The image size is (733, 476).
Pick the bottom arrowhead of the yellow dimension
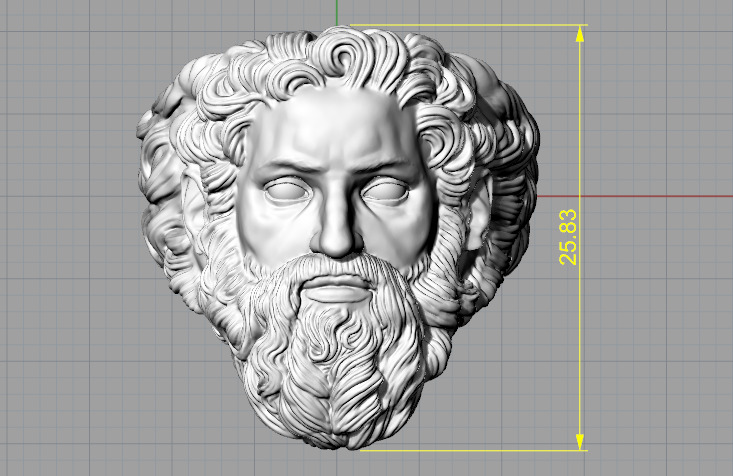pos(580,442)
